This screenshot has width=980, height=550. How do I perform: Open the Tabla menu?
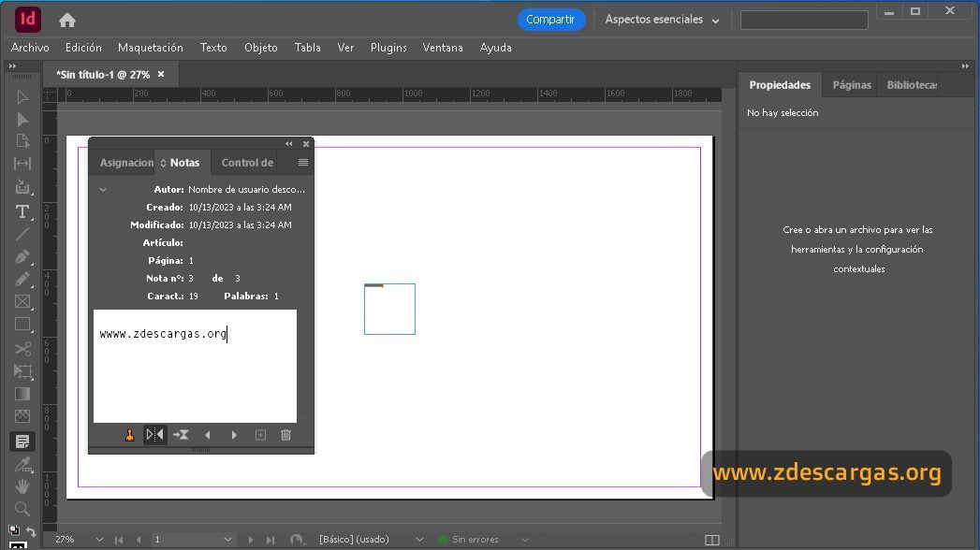[308, 48]
